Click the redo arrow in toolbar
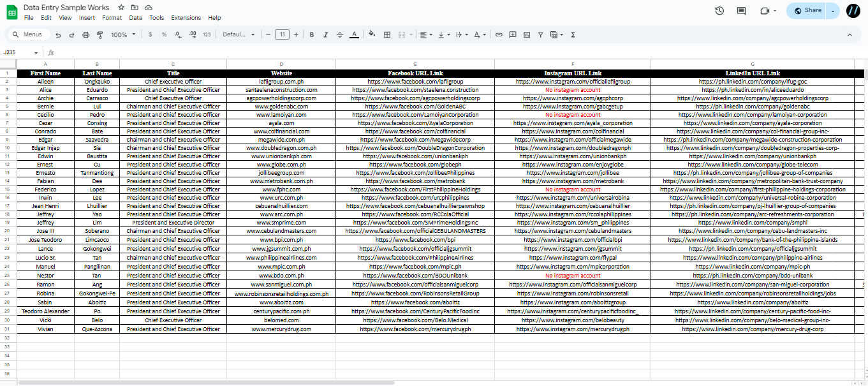The image size is (868, 386). coord(72,34)
